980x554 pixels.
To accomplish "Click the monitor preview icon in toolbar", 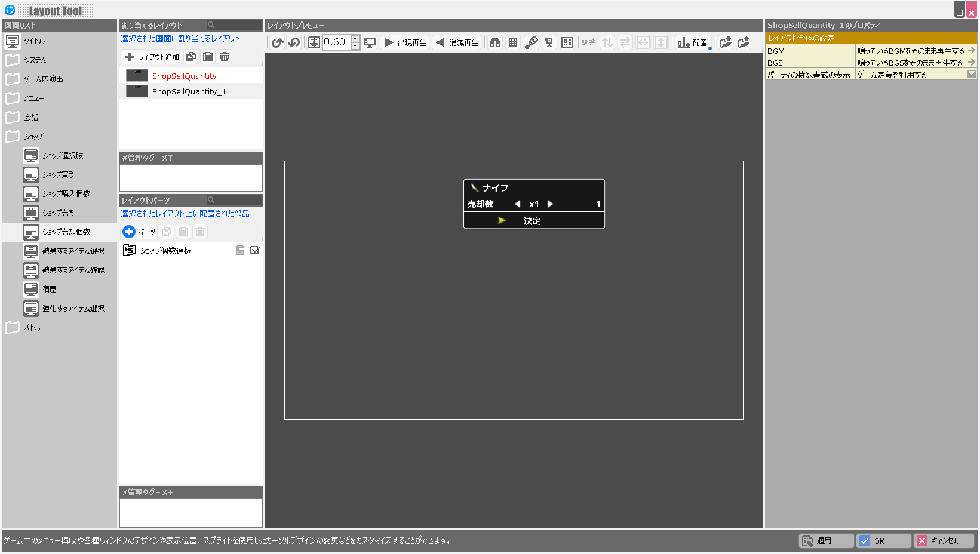I will coord(370,42).
